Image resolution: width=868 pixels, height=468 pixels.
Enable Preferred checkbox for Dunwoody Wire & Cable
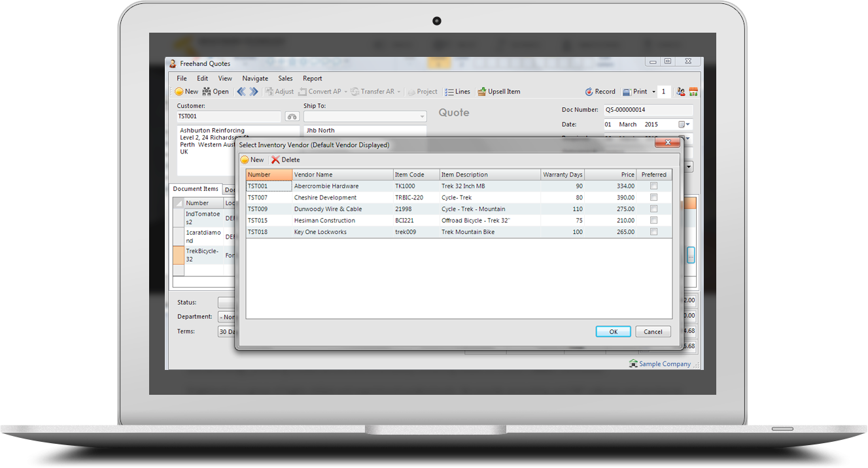click(653, 209)
